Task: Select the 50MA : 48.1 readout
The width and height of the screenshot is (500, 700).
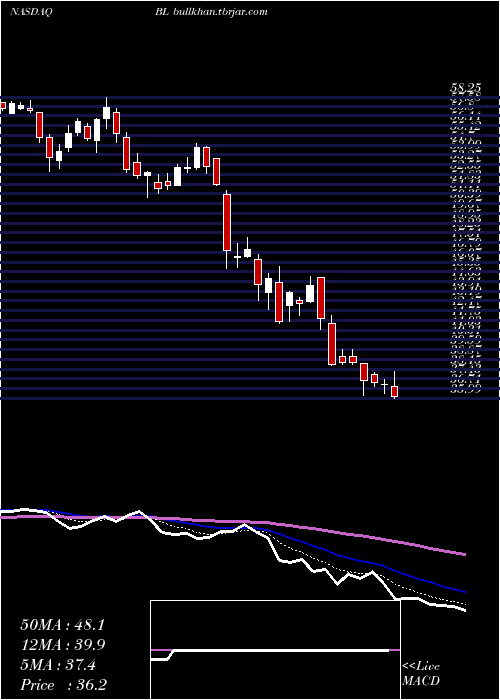Action: tap(62, 625)
